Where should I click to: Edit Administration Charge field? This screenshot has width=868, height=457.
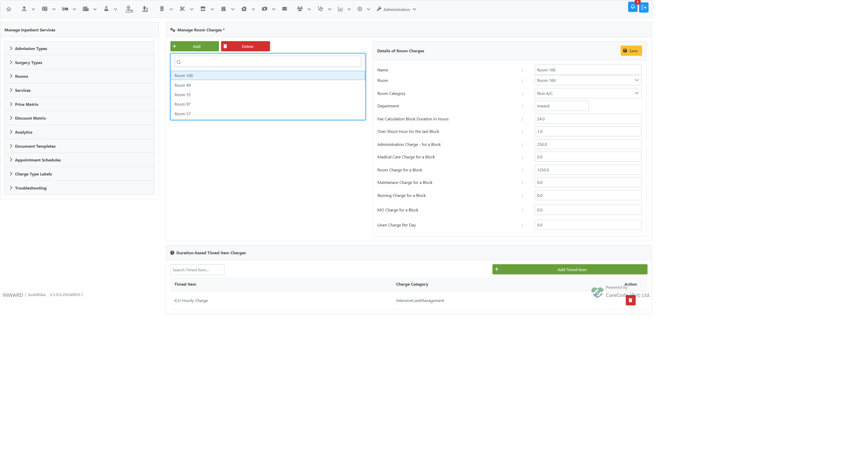coord(588,145)
